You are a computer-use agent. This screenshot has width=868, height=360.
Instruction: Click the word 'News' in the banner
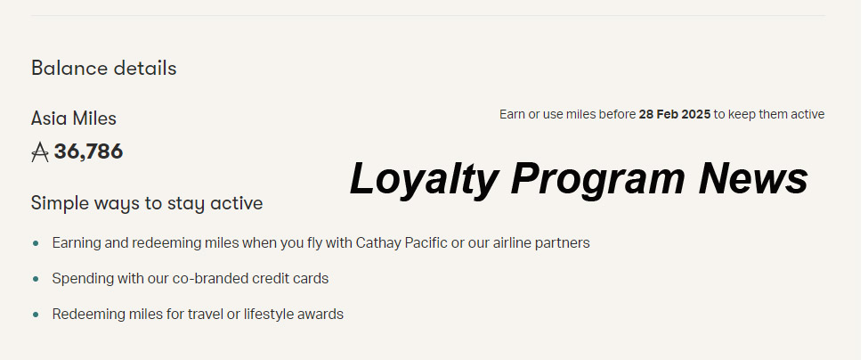click(x=753, y=178)
